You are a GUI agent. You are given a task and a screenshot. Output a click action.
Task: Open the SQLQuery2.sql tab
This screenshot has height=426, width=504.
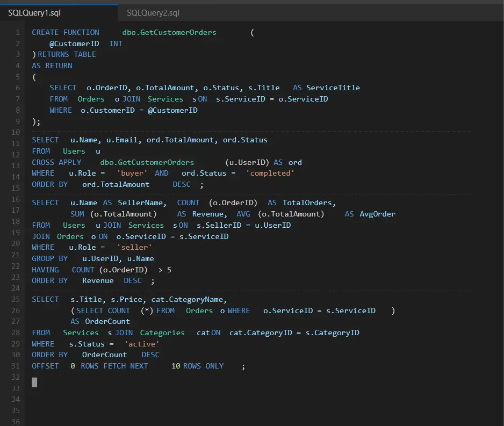[153, 13]
